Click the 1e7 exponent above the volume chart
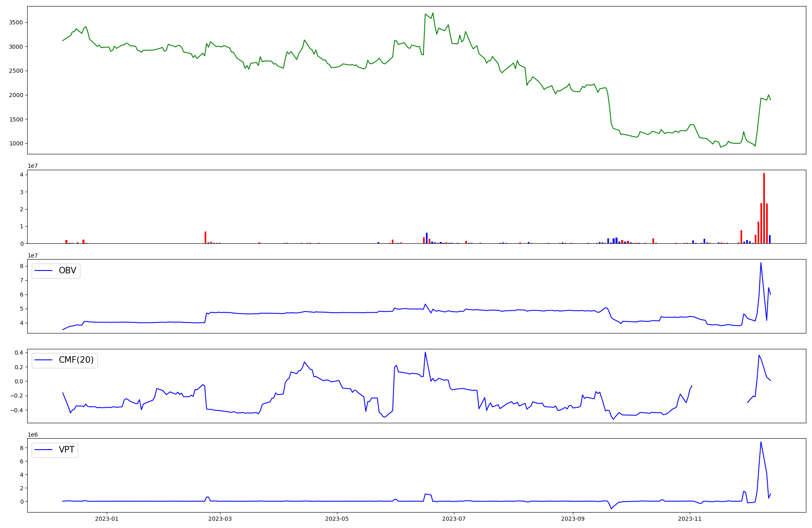Image resolution: width=812 pixels, height=528 pixels. pyautogui.click(x=33, y=166)
